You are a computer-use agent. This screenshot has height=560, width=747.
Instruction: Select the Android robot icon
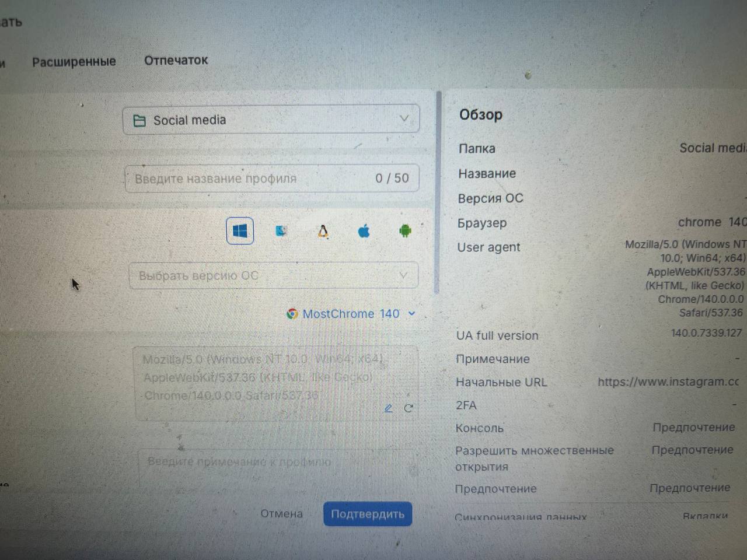pos(405,231)
